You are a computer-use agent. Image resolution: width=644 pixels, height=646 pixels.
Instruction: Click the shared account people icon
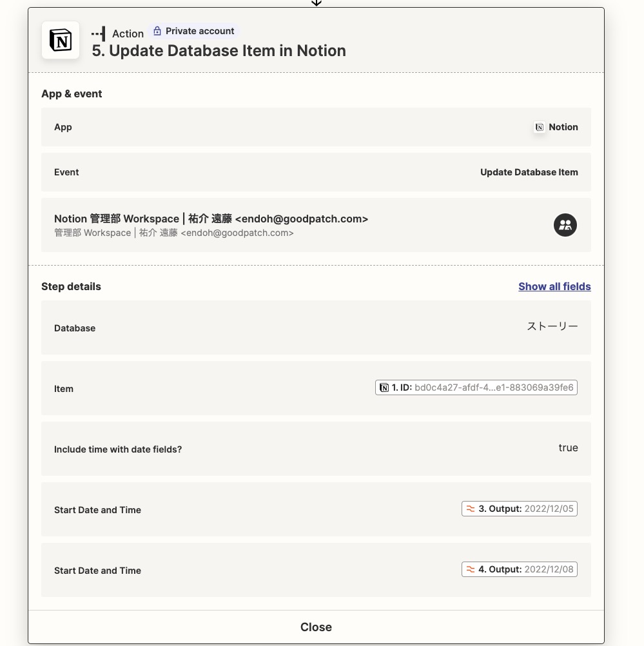pyautogui.click(x=565, y=225)
